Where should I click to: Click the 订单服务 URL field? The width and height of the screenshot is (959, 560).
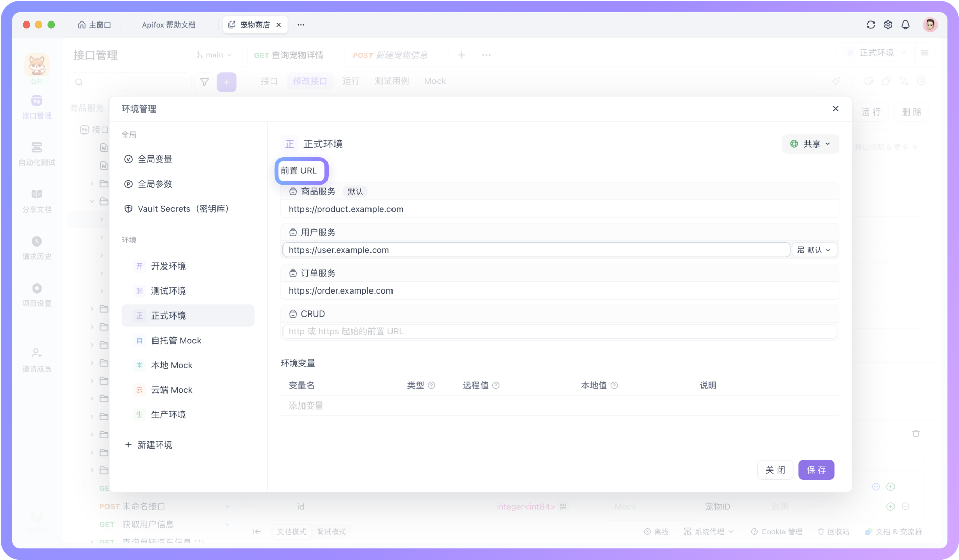[559, 290]
